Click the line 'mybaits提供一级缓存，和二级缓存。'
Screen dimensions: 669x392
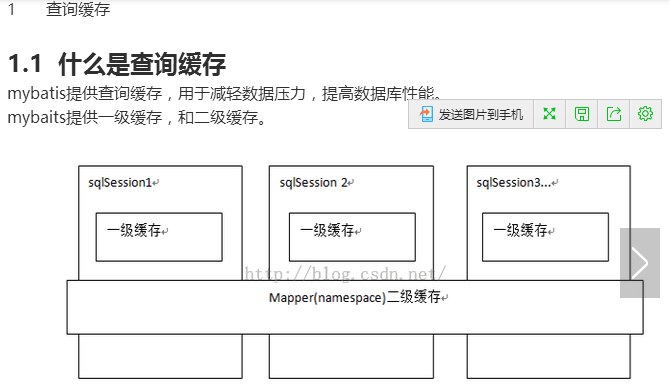point(137,118)
